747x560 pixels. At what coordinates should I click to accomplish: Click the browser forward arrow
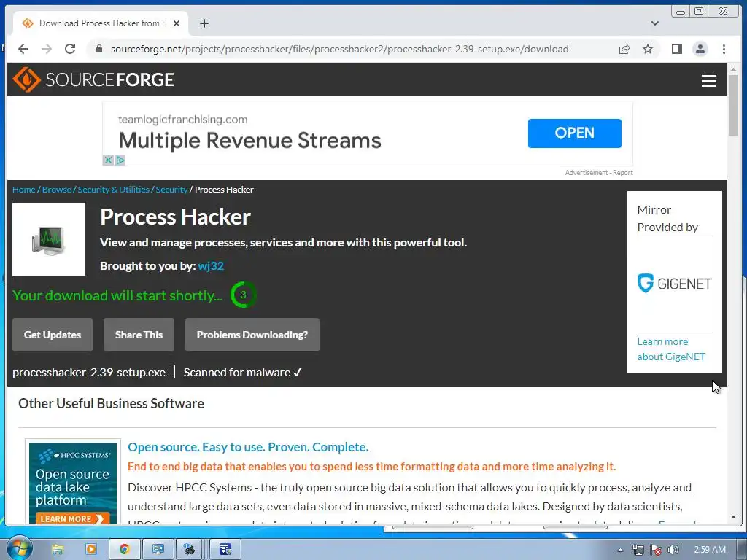click(x=47, y=49)
